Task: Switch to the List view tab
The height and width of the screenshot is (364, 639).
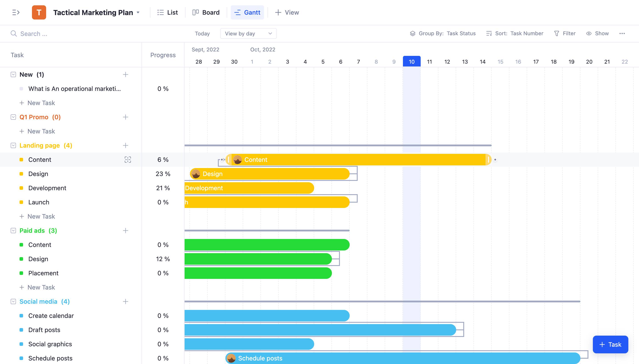Action: tap(167, 12)
